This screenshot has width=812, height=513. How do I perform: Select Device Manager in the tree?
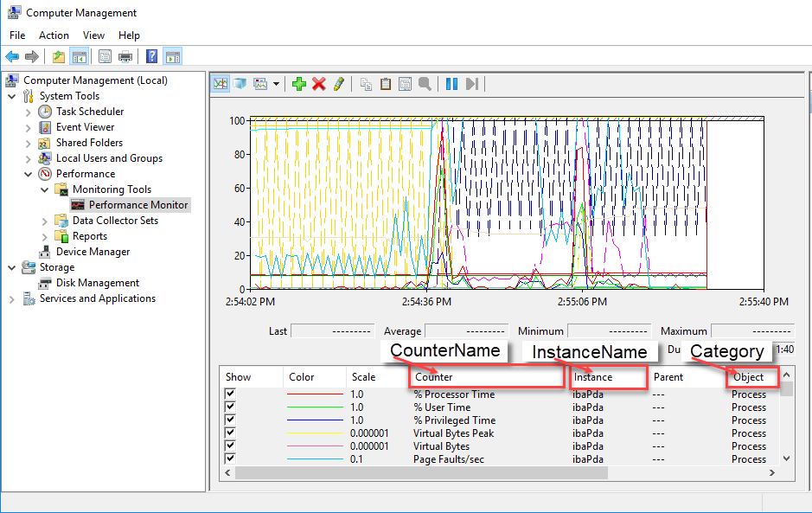[x=93, y=252]
